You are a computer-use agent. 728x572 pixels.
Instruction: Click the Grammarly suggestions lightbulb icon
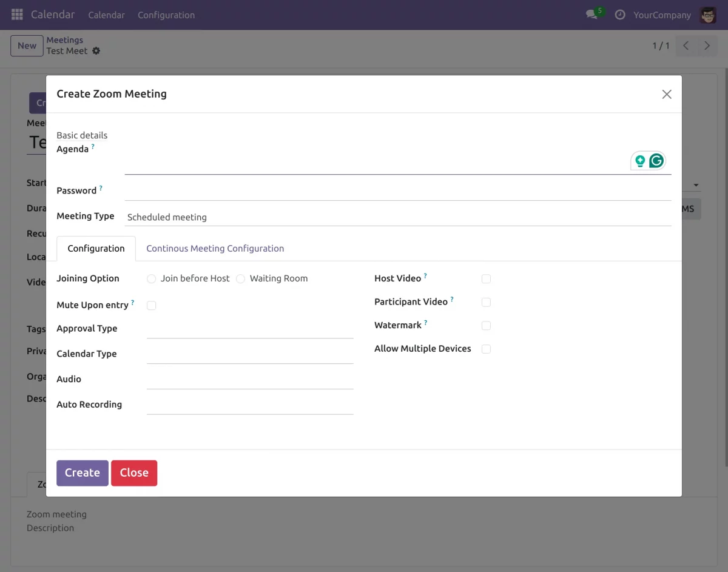[x=640, y=160]
